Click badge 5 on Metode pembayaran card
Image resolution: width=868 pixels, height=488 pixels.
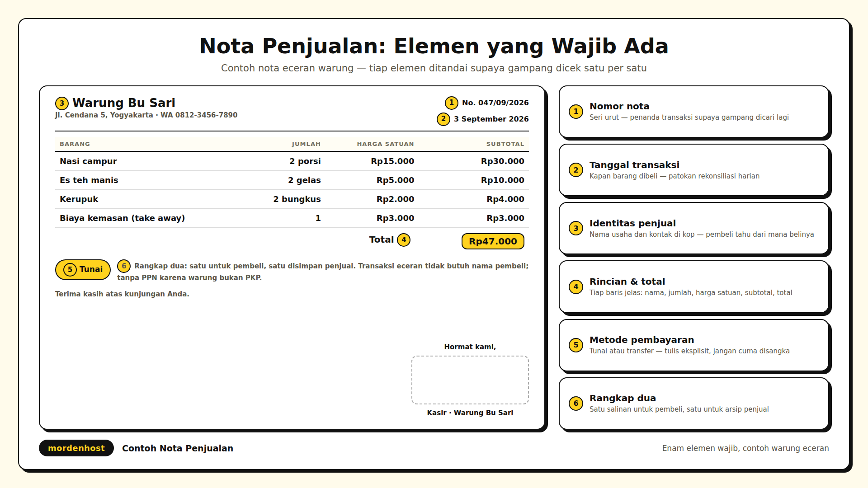click(576, 345)
